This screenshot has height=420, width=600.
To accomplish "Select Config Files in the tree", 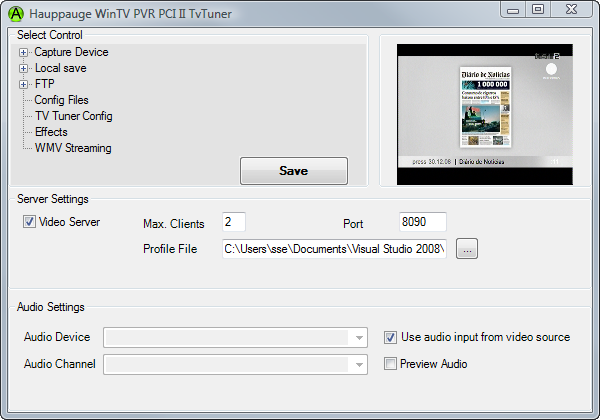I will click(x=61, y=100).
